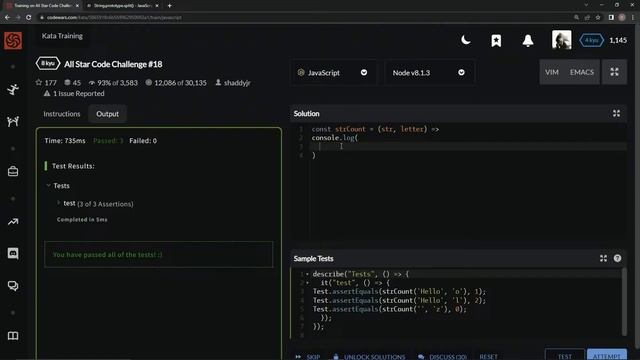Collapse the Tests results group
This screenshot has width=640, height=360.
pos(58,186)
